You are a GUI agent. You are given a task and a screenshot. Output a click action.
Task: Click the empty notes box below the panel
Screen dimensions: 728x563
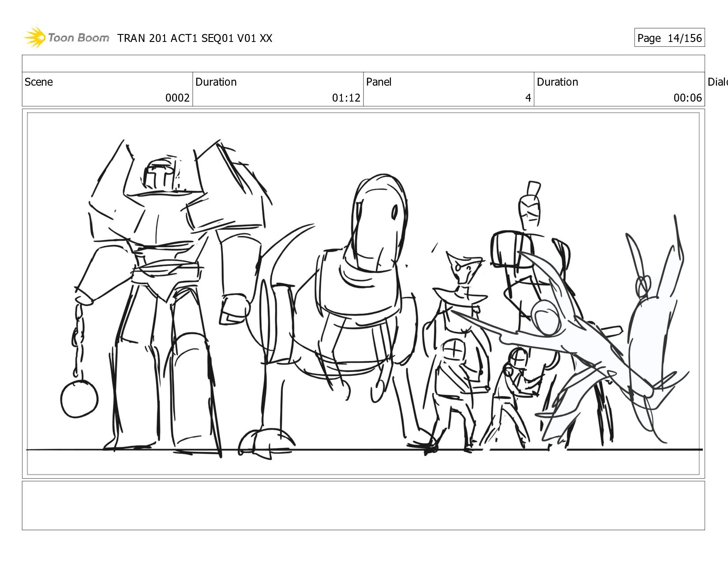pos(364,506)
